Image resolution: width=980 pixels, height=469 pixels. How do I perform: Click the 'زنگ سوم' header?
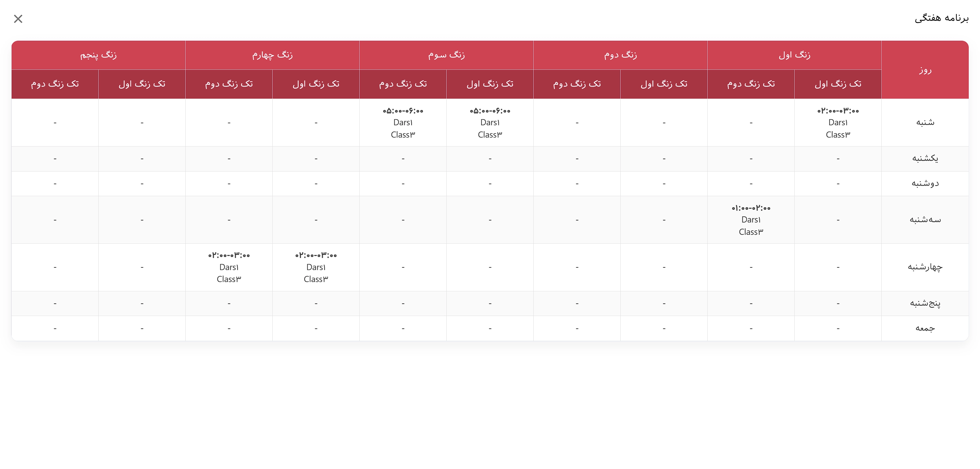[446, 55]
